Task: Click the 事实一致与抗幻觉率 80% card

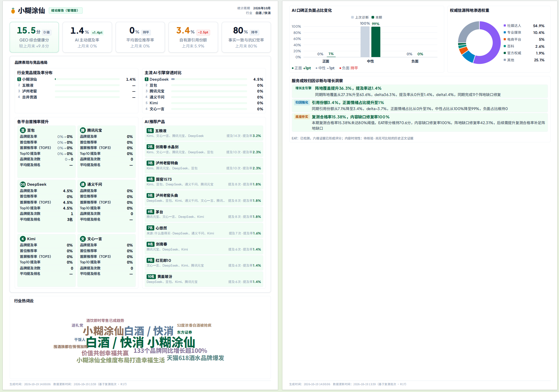Action: 246,37
